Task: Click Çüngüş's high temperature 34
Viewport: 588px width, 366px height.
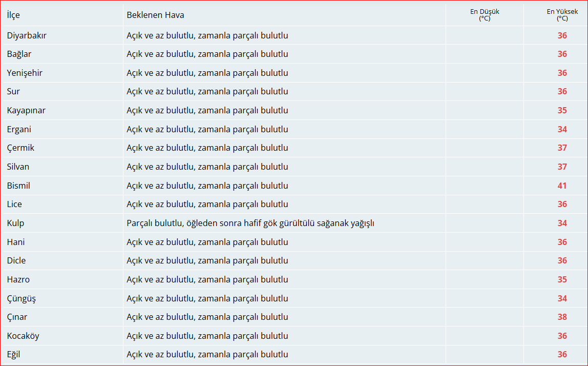Action: pyautogui.click(x=562, y=298)
